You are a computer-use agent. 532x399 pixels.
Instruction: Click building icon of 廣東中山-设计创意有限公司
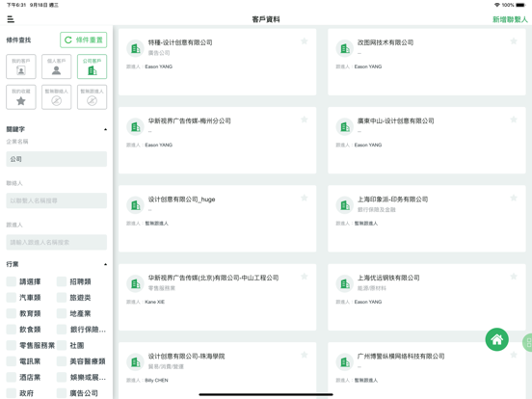coord(345,127)
